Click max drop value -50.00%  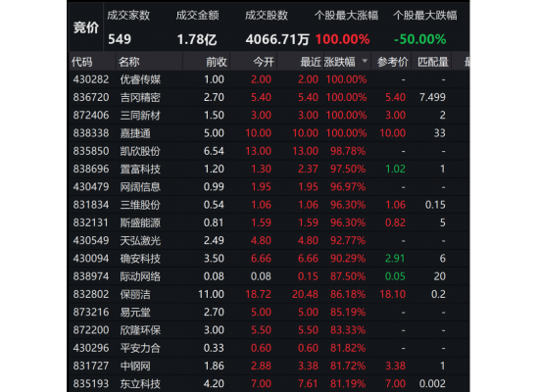tap(420, 39)
